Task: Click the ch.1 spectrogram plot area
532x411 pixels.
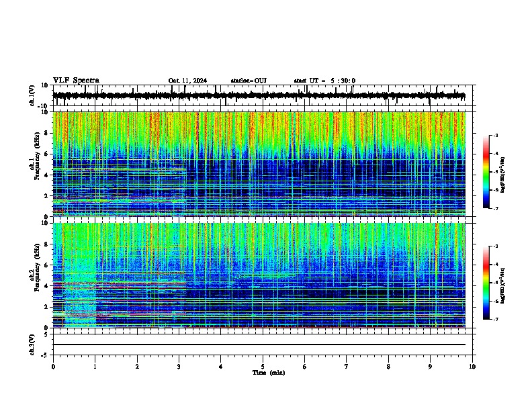Action: click(x=259, y=164)
